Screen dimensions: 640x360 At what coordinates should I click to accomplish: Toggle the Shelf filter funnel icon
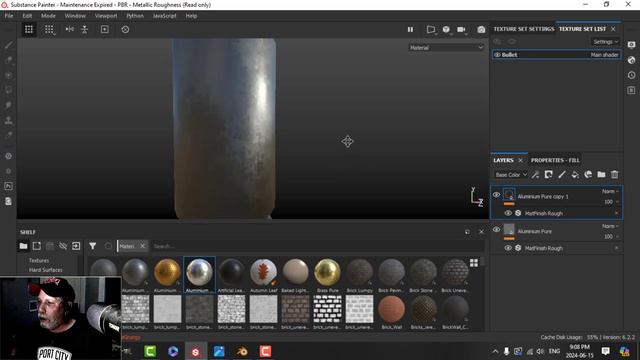93,246
